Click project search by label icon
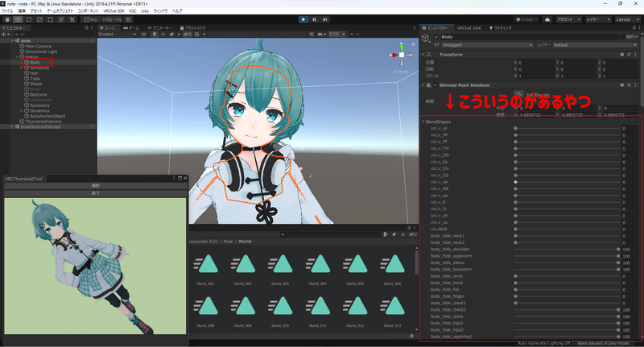Image resolution: width=644 pixels, height=347 pixels. (394, 234)
